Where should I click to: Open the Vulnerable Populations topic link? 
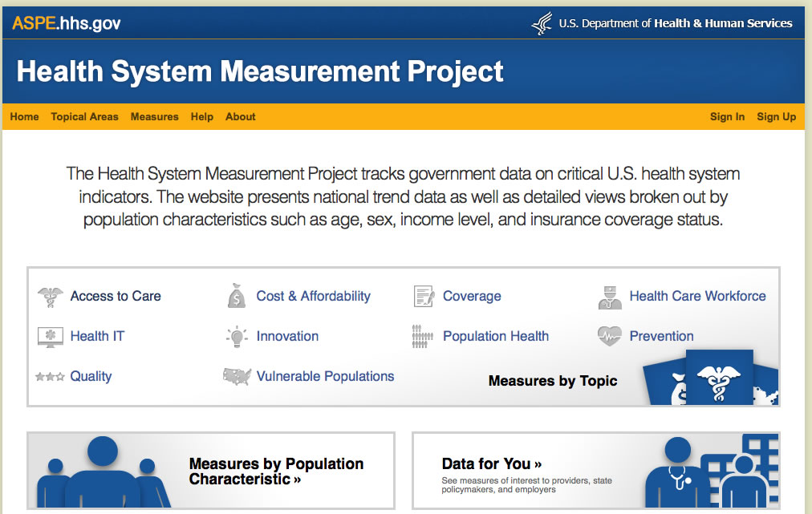pos(325,376)
